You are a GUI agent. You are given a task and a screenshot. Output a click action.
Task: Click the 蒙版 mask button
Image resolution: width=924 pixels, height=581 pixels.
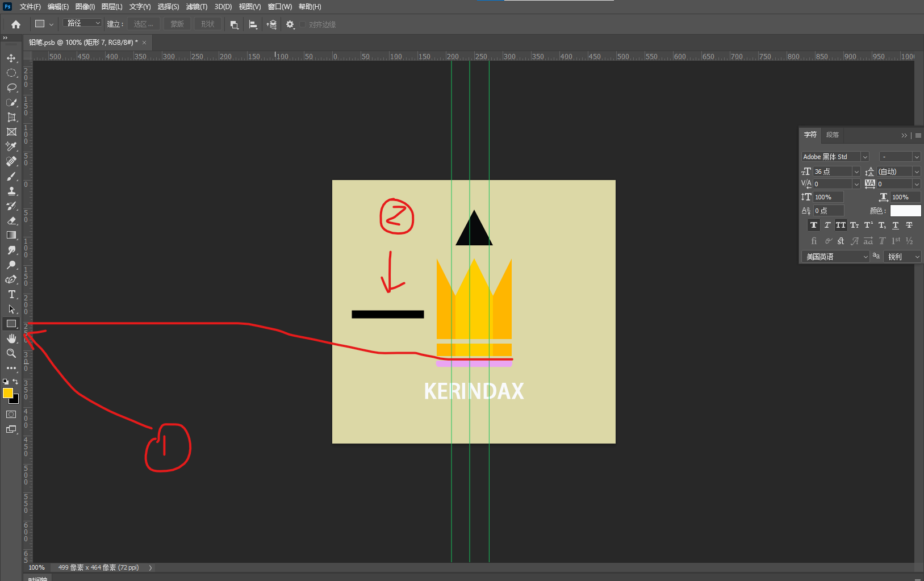(177, 24)
